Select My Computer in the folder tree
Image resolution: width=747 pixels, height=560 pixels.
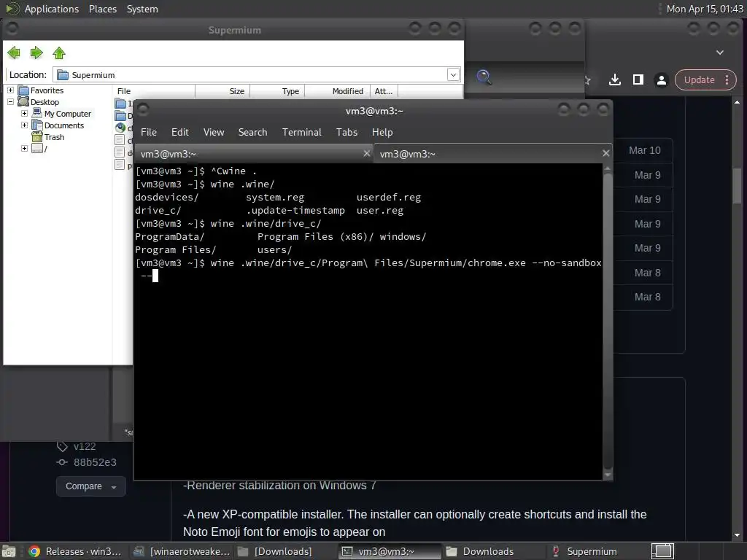pyautogui.click(x=68, y=114)
